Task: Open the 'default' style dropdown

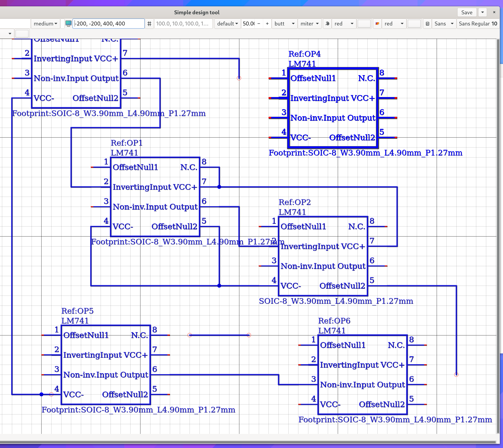Action: pyautogui.click(x=227, y=23)
